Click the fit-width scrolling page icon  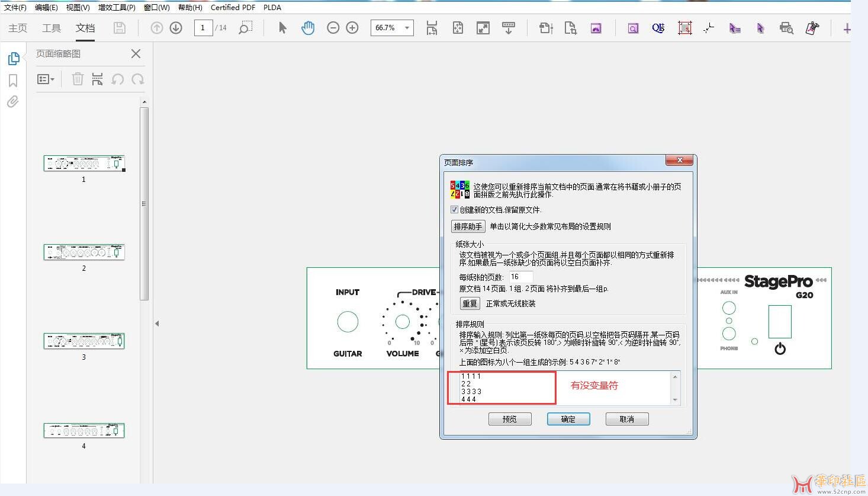click(x=432, y=28)
